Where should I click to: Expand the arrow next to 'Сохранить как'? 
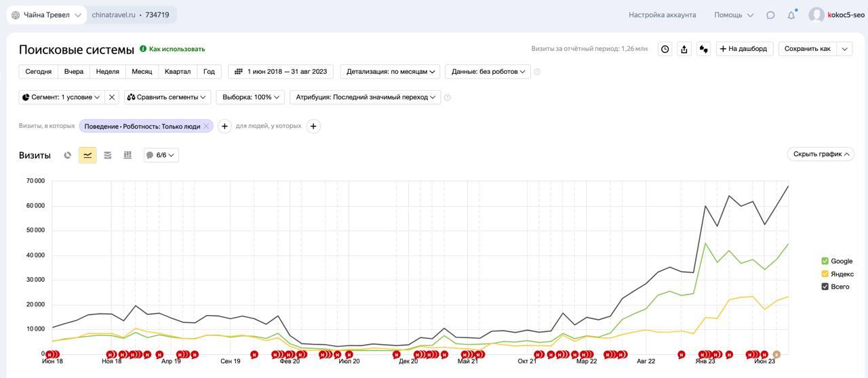point(844,49)
